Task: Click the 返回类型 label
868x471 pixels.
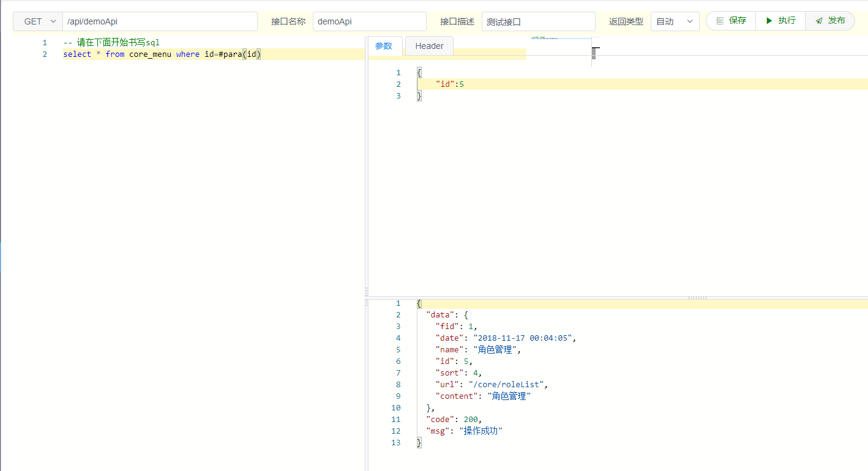Action: (x=626, y=21)
